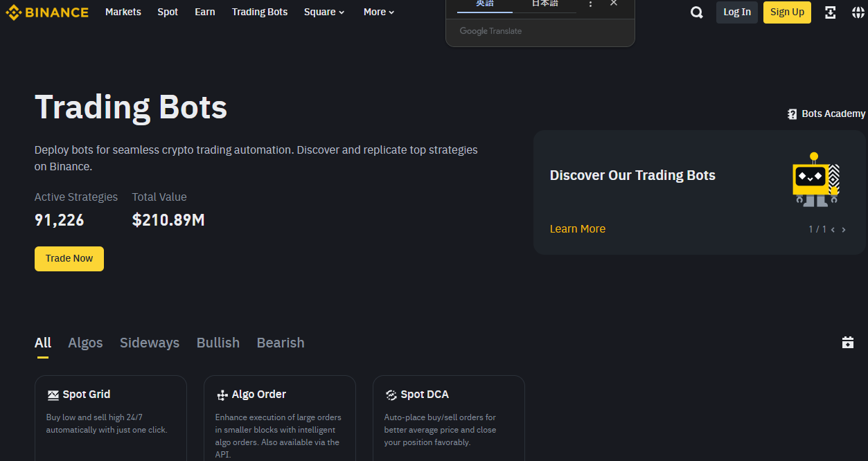
Task: Click the 1 / 1 slide counter
Action: coord(817,229)
